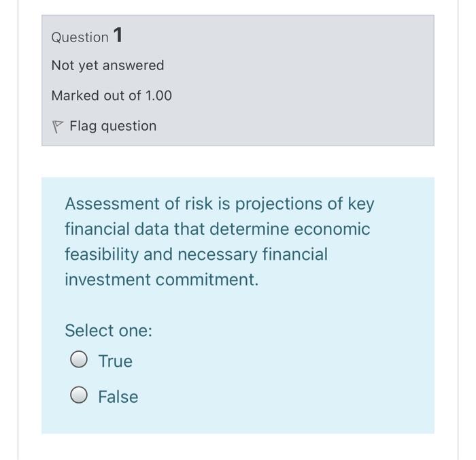Click the word answered in the status line
Screen dimensions: 476x460
point(133,65)
